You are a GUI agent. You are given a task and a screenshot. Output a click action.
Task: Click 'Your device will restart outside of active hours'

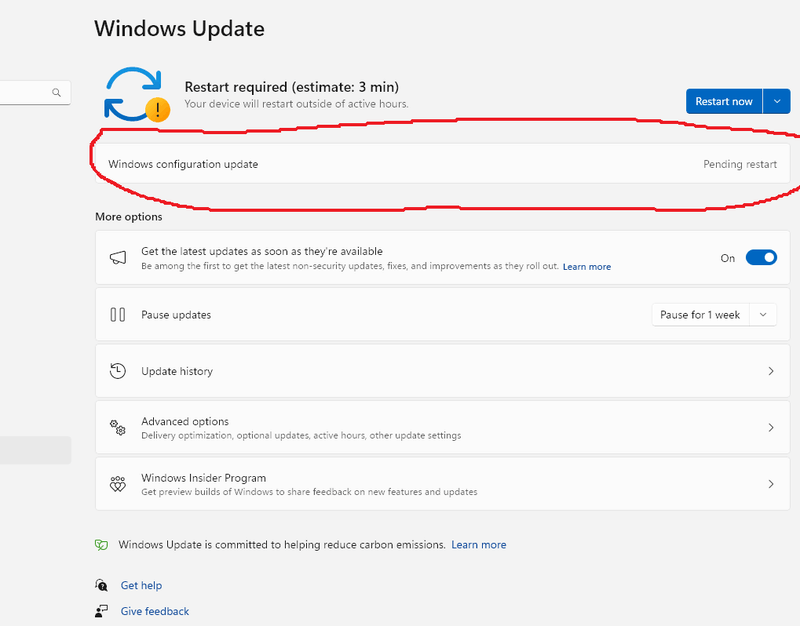tap(296, 104)
